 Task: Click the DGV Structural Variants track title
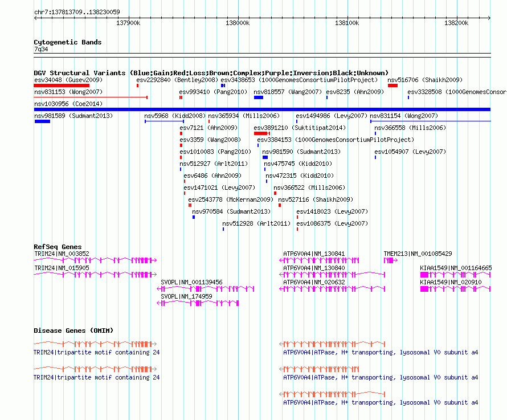pyautogui.click(x=211, y=73)
